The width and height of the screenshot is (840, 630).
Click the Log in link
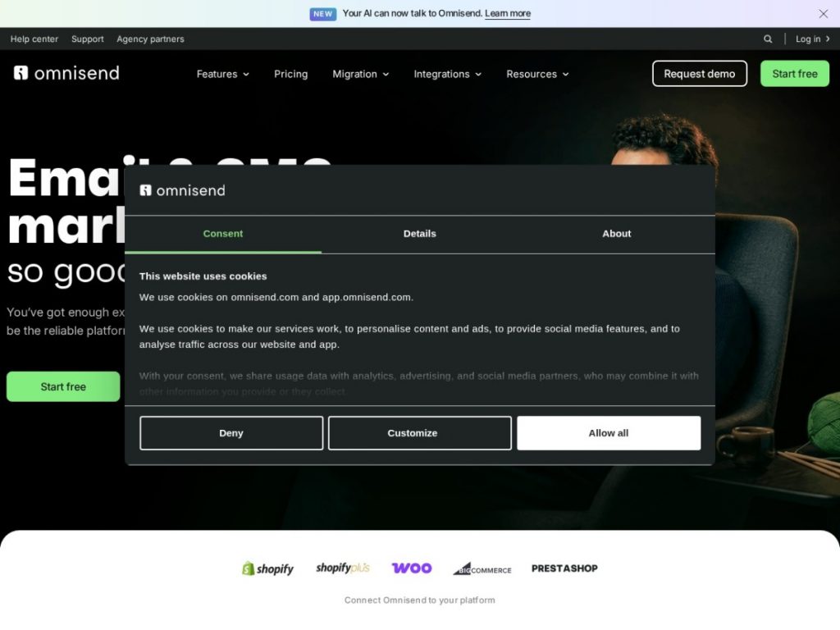click(x=812, y=39)
